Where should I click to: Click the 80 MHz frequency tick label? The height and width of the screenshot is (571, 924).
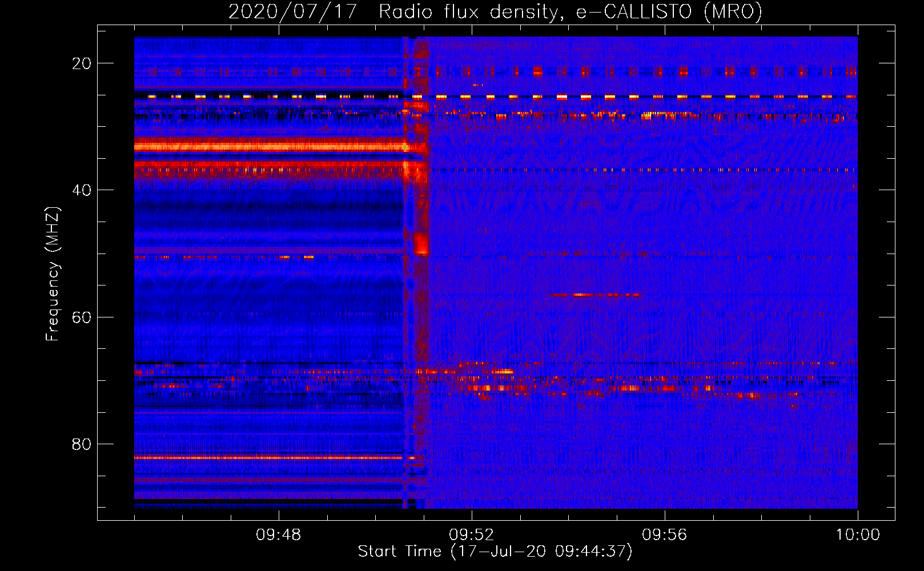82,444
